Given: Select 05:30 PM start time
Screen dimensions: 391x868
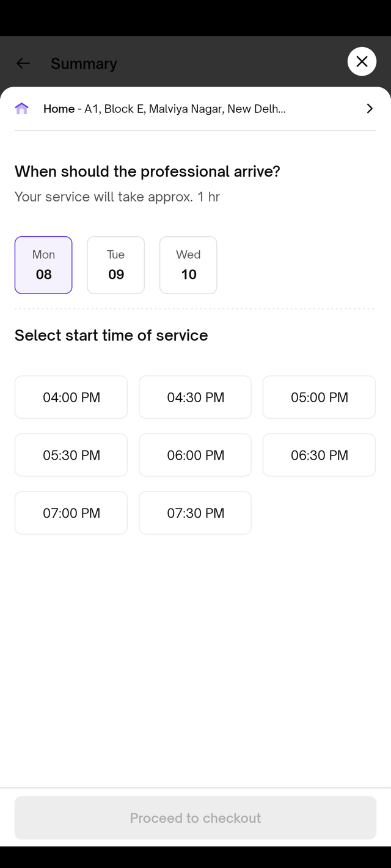Looking at the screenshot, I should click(x=71, y=455).
